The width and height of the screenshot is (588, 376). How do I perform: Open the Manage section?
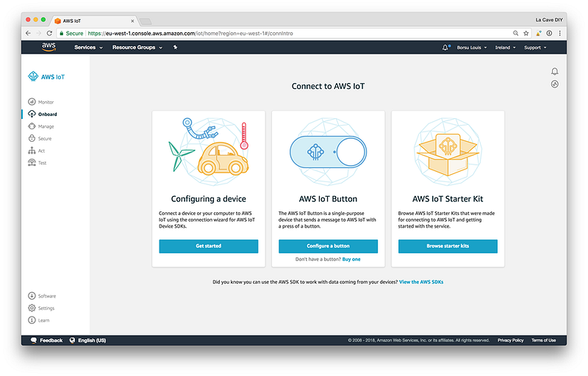click(x=46, y=126)
